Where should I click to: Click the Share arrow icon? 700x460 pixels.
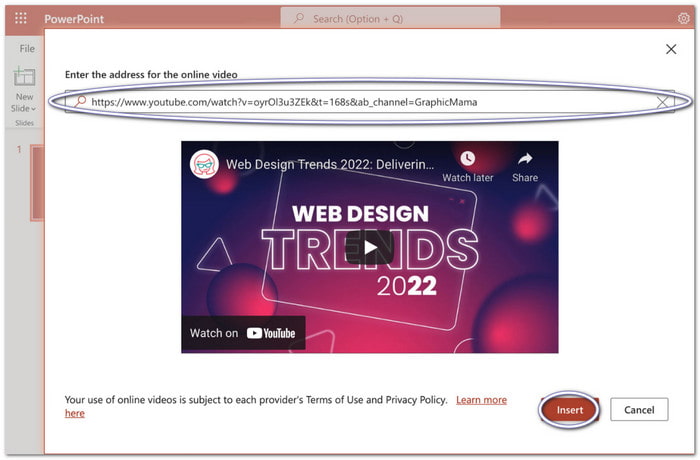(525, 159)
